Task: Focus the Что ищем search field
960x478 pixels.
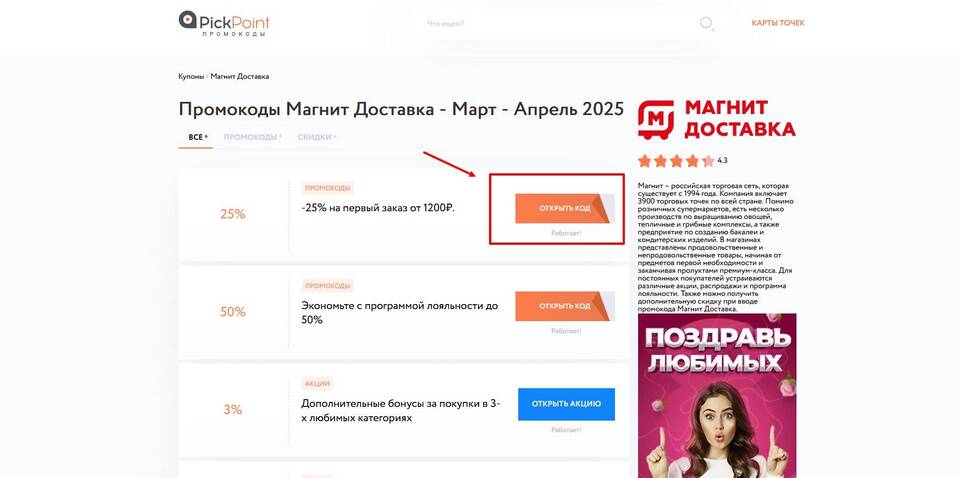Action: pos(560,23)
